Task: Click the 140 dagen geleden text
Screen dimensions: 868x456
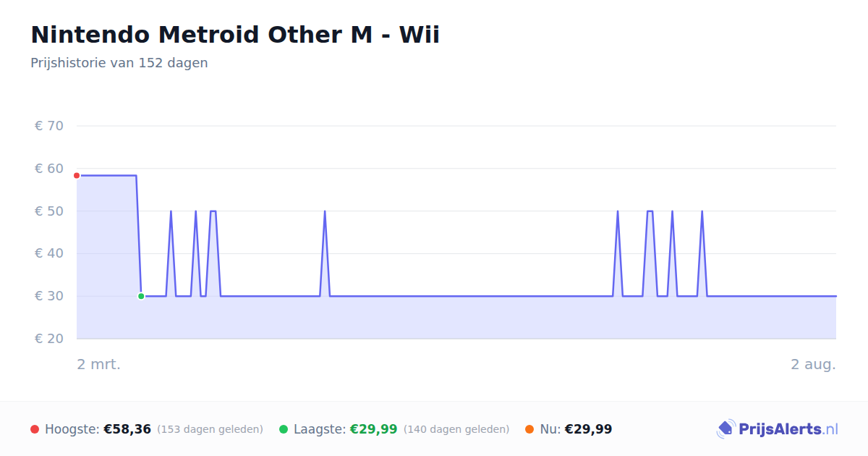Action: 456,429
